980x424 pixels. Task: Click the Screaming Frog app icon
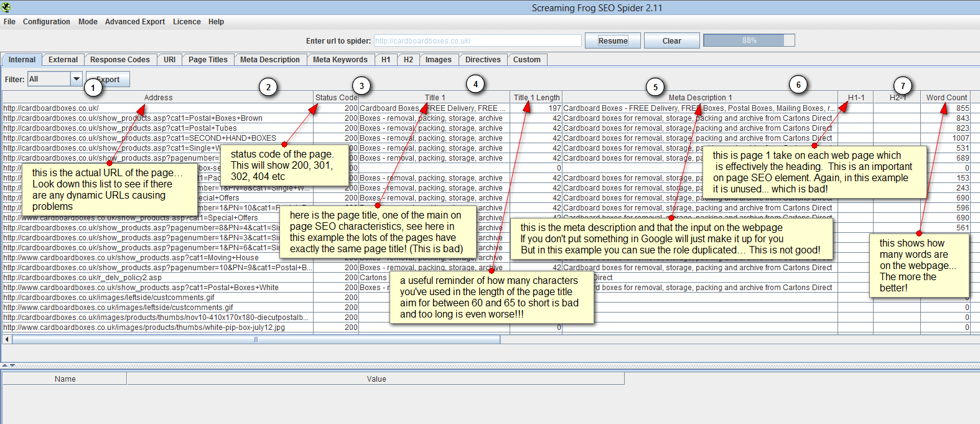point(6,7)
